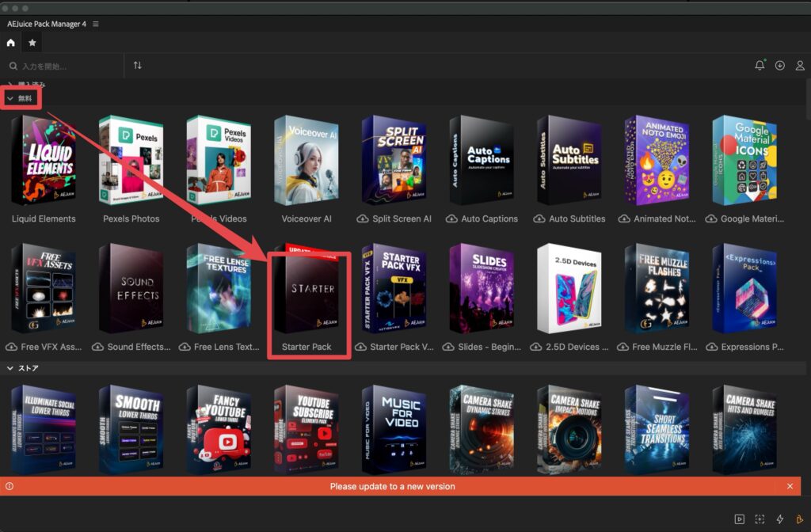
Task: Select the 2.5D Devices box
Action: point(569,288)
